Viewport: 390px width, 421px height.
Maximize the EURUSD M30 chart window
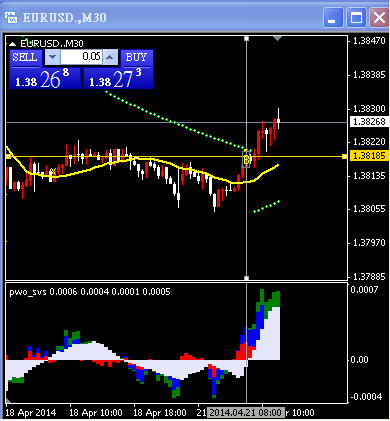pyautogui.click(x=356, y=17)
